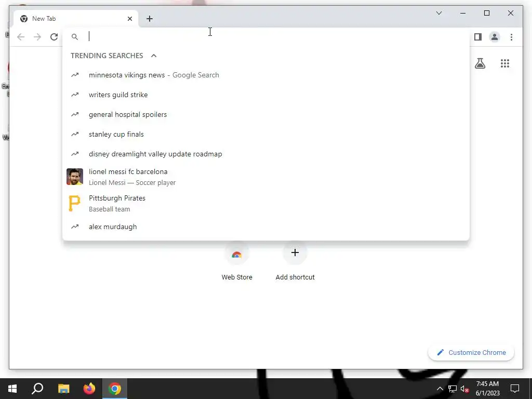The image size is (532, 399).
Task: Close the New Tab tab
Action: pyautogui.click(x=129, y=19)
